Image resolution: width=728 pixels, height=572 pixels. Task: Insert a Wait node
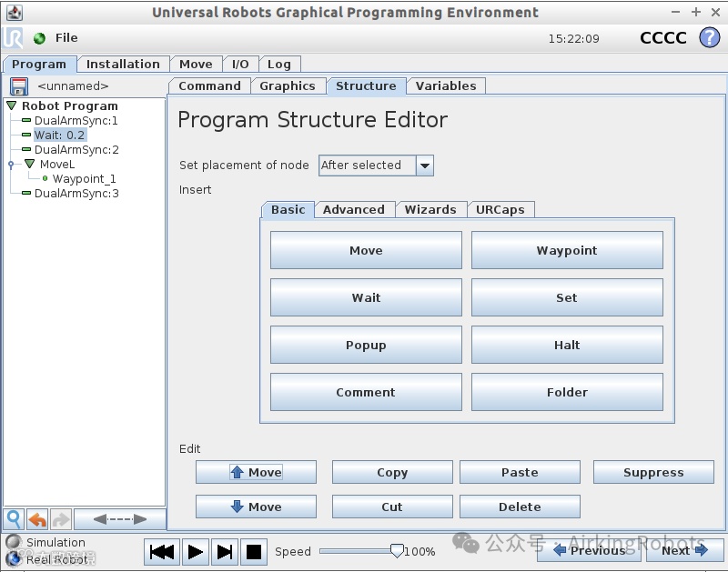(366, 298)
